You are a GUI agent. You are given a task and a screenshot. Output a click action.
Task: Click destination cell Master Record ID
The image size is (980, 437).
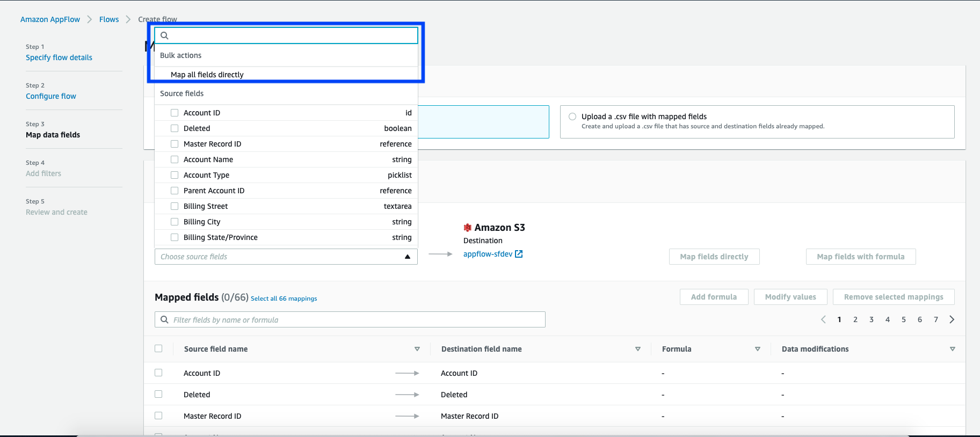(469, 416)
